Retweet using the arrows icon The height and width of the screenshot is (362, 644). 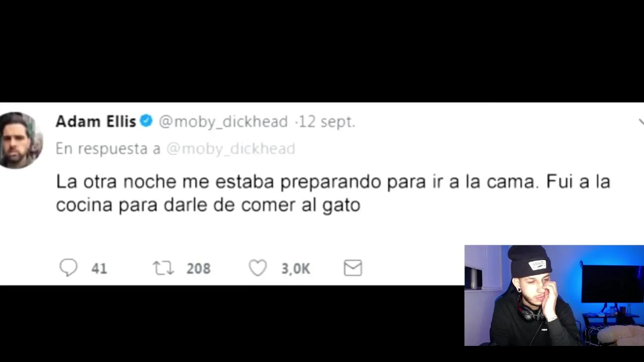coord(163,268)
